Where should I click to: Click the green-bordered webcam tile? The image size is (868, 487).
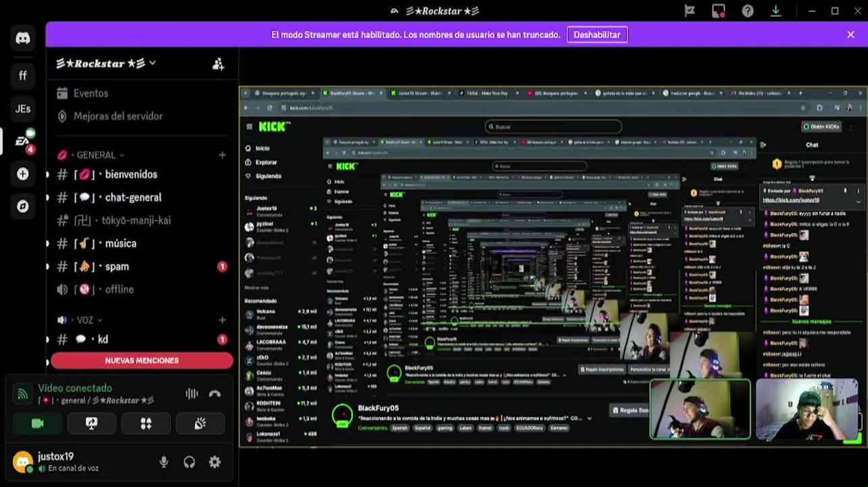(x=700, y=409)
